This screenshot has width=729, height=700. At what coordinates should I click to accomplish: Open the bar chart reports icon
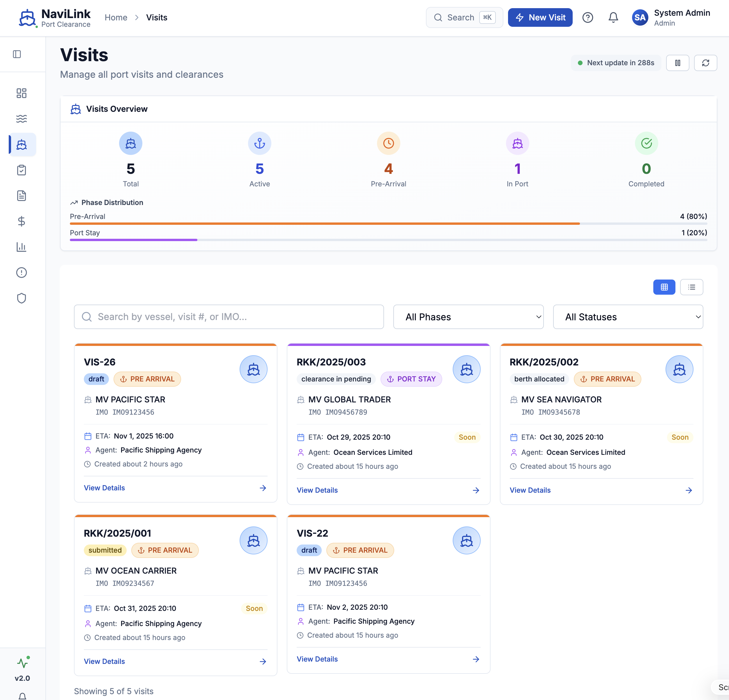coord(22,247)
